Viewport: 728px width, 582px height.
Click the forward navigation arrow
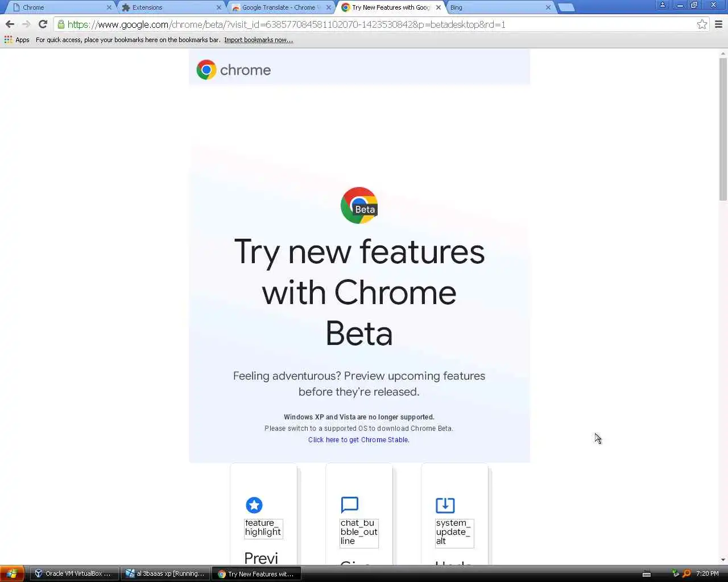pyautogui.click(x=26, y=24)
